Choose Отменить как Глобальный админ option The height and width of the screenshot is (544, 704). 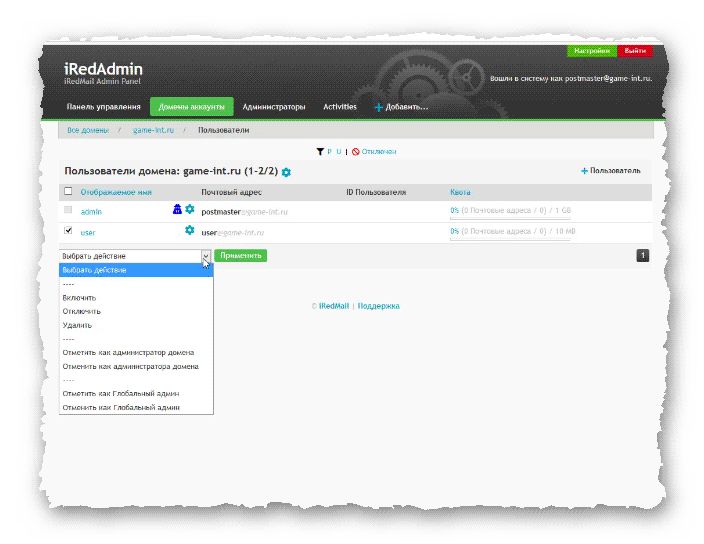[x=121, y=408]
